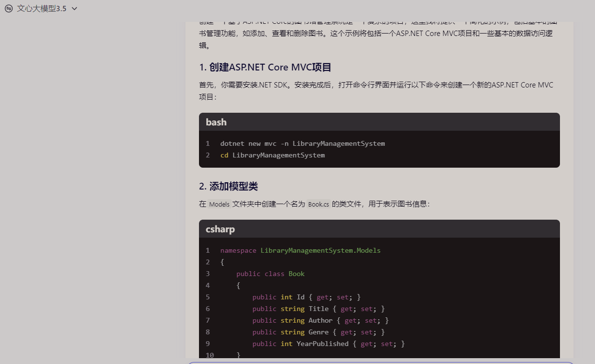595x364 pixels.
Task: Click the heading 2. 添加模型类
Action: point(228,186)
